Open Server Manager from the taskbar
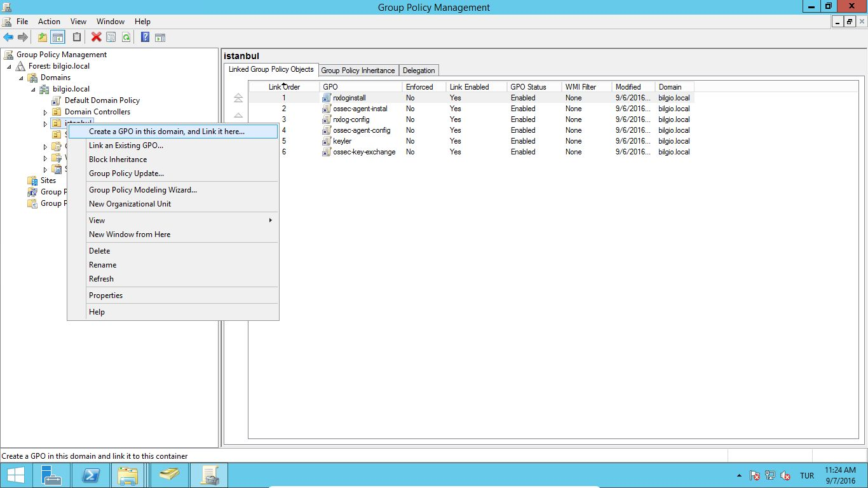Image resolution: width=868 pixels, height=488 pixels. [x=51, y=475]
